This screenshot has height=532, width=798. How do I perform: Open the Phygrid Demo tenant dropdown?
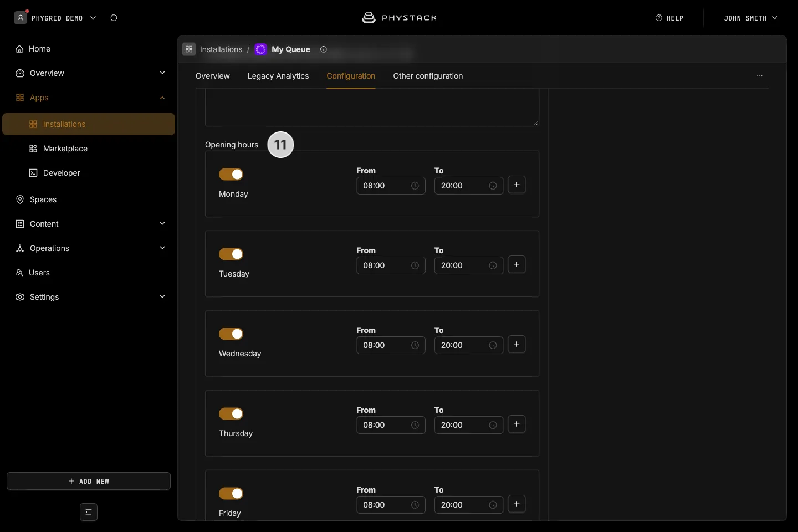pyautogui.click(x=55, y=18)
